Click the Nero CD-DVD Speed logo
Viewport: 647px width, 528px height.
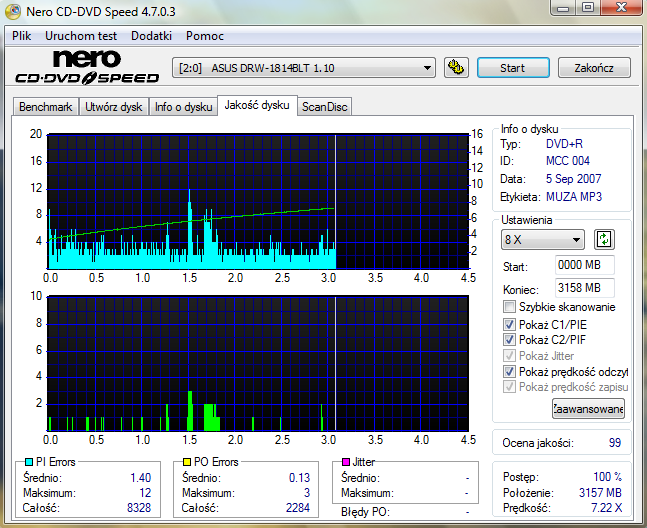pyautogui.click(x=87, y=67)
